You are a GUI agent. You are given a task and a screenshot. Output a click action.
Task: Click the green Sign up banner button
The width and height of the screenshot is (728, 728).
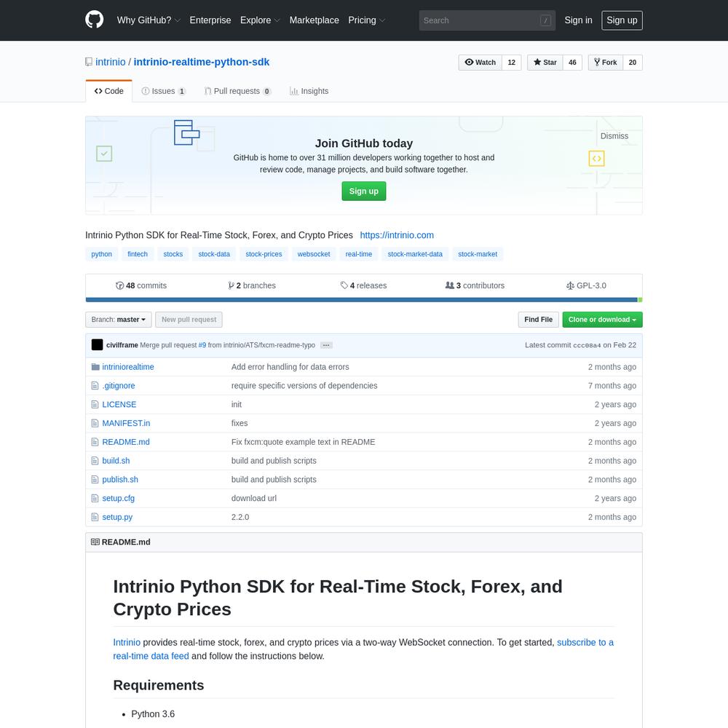coord(363,191)
